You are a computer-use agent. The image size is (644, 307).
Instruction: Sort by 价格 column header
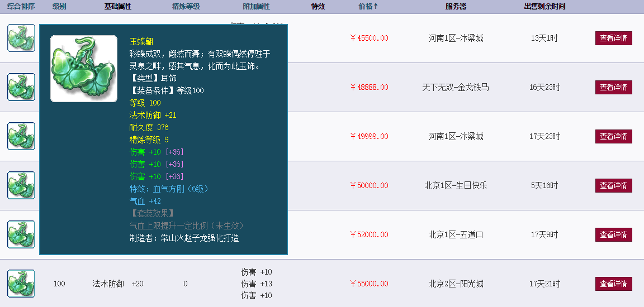(x=368, y=7)
